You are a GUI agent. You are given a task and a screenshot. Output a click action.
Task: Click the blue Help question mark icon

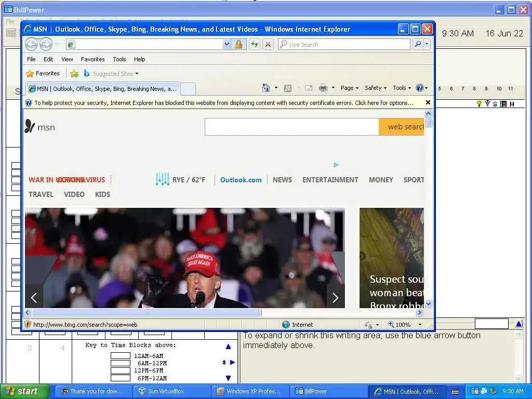click(x=420, y=88)
